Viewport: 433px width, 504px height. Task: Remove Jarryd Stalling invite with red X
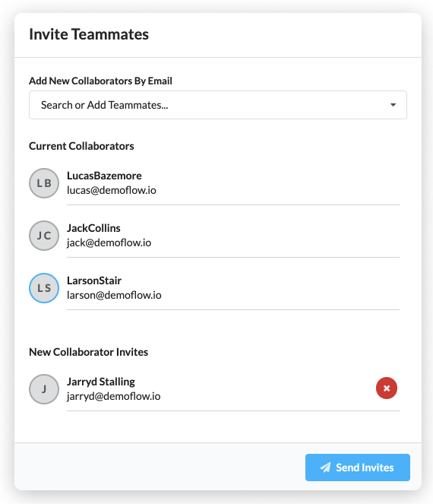[387, 388]
